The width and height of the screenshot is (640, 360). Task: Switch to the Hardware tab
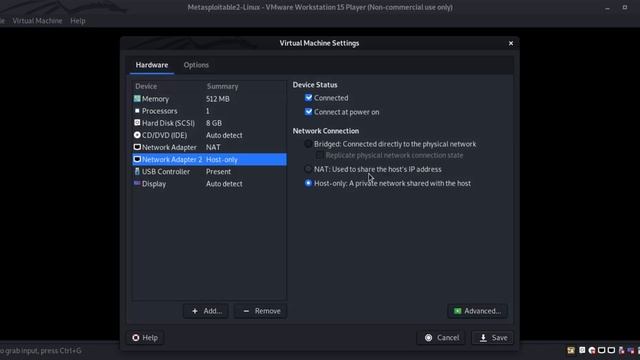152,65
